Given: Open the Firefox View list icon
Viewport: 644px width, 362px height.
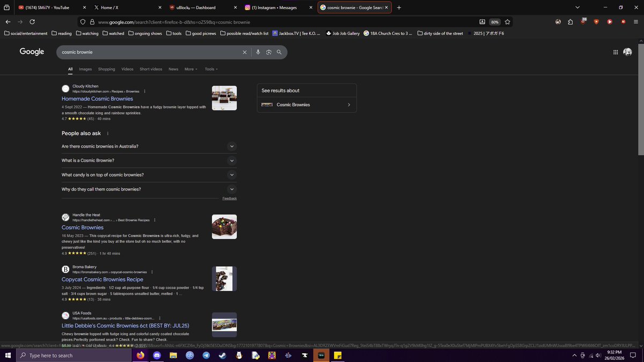Looking at the screenshot, I should tap(6, 8).
